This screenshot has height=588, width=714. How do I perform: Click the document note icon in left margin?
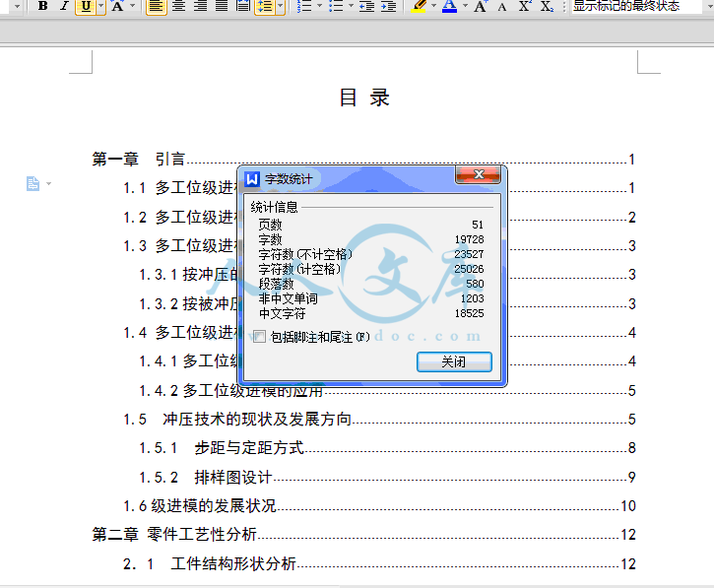click(32, 183)
